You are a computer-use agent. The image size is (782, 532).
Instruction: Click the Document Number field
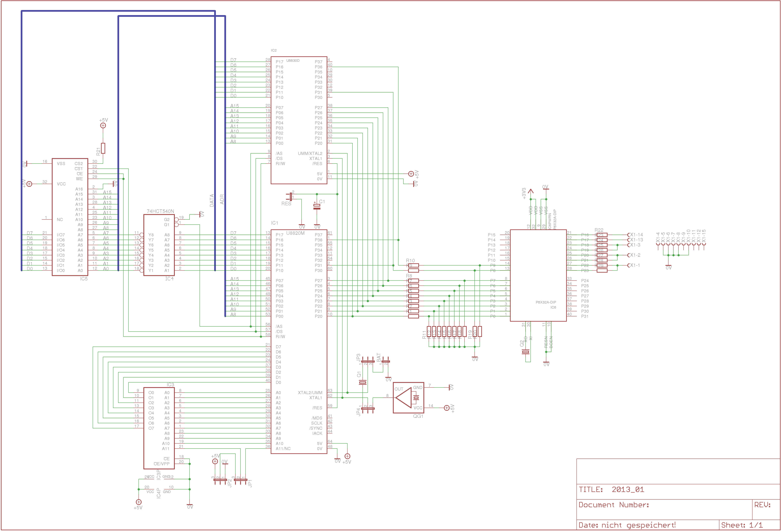click(614, 505)
